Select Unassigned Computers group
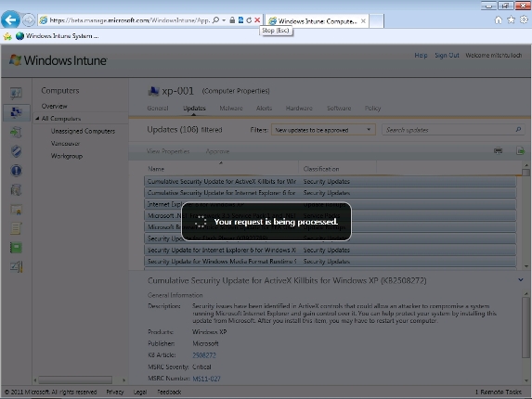The width and height of the screenshot is (532, 399). click(84, 131)
